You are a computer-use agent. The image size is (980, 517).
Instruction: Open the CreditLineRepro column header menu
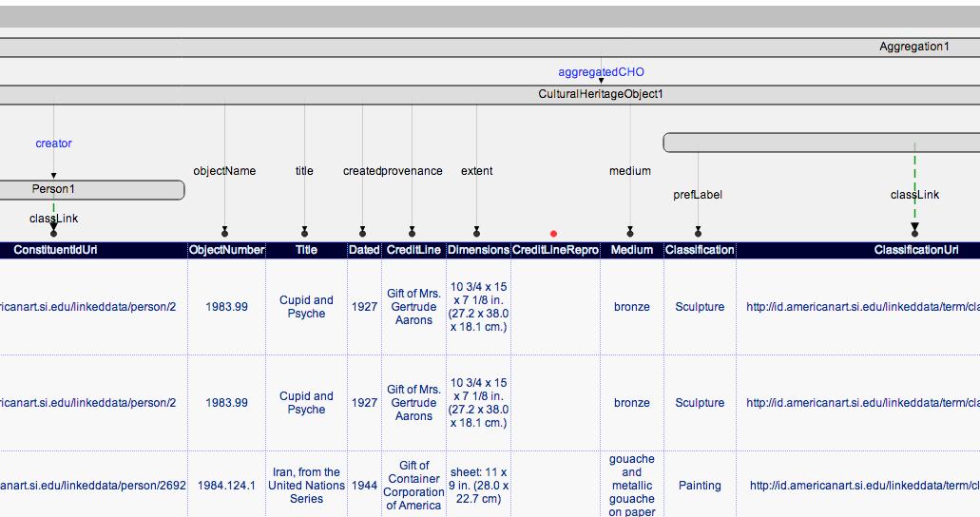click(555, 250)
